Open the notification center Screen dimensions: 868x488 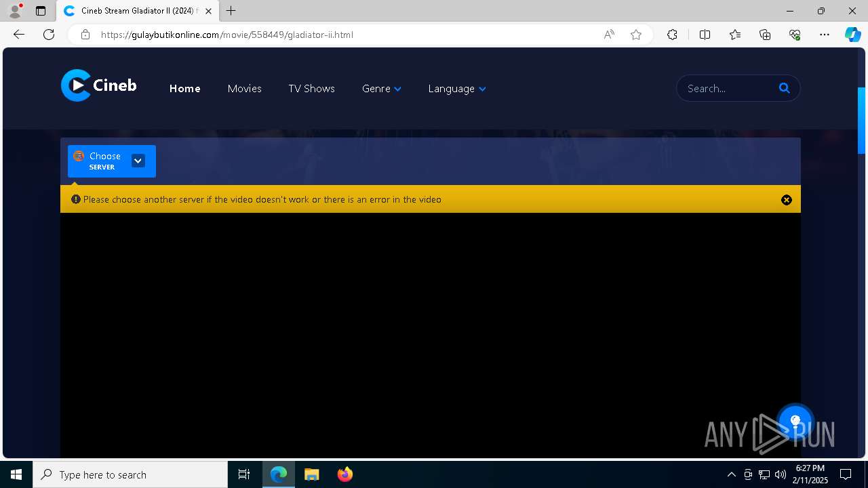click(846, 474)
